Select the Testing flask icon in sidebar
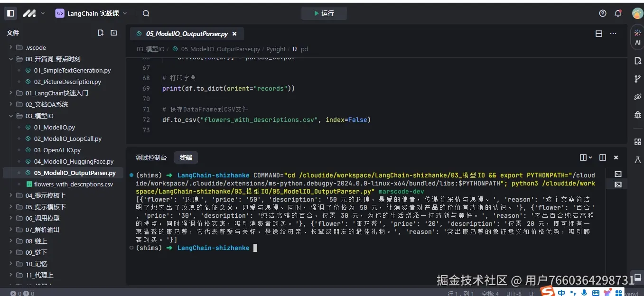Viewport: 644px width, 296px height. click(638, 160)
